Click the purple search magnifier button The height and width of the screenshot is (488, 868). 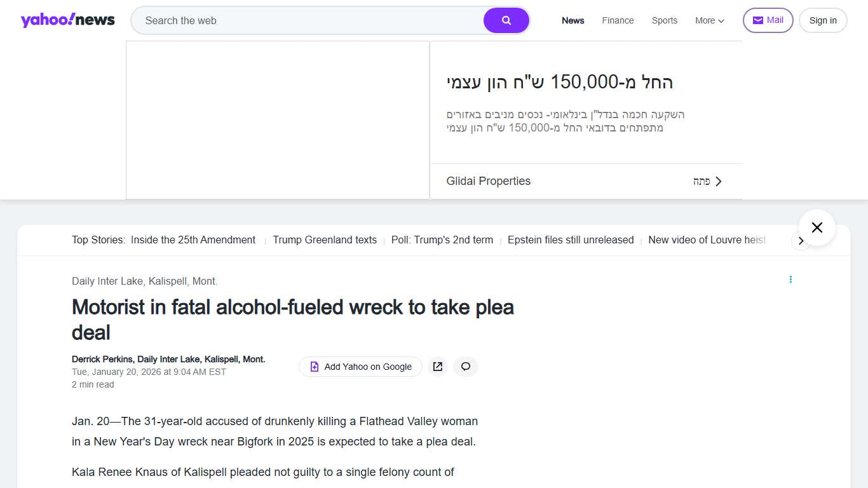coord(506,20)
